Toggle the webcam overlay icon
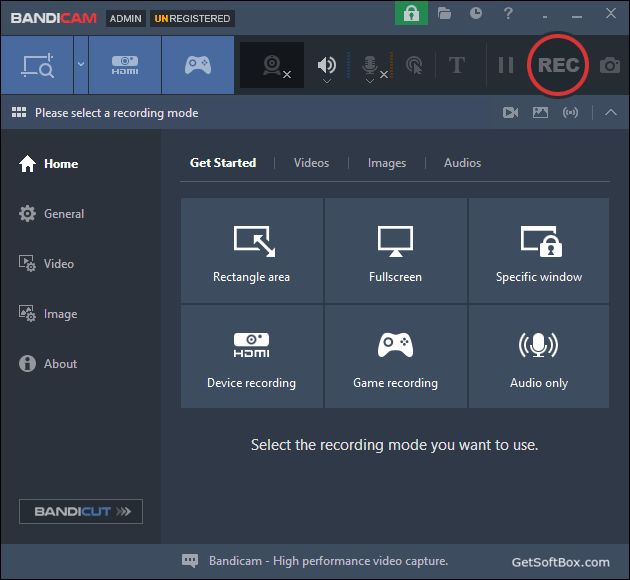630x580 pixels. coord(272,65)
